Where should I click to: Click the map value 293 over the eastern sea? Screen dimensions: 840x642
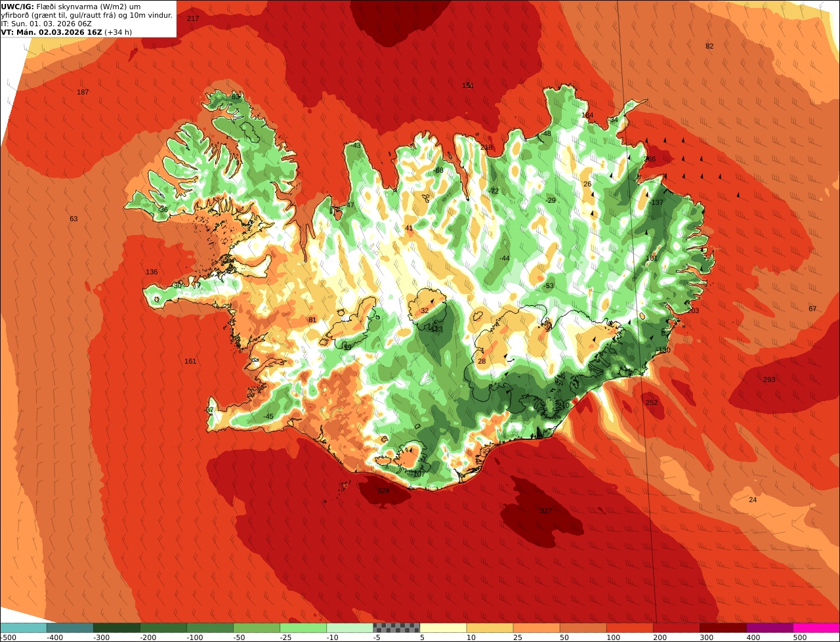(769, 379)
